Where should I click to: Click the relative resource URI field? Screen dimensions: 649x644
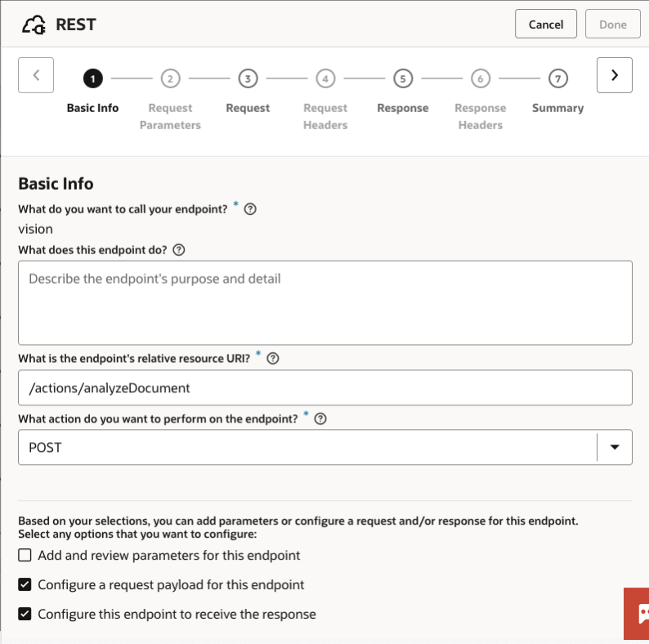[x=325, y=387]
